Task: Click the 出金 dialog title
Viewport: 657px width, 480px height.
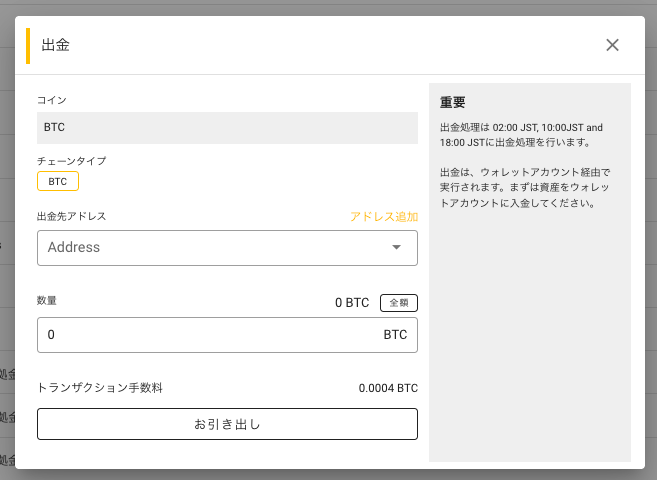Action: tap(56, 45)
